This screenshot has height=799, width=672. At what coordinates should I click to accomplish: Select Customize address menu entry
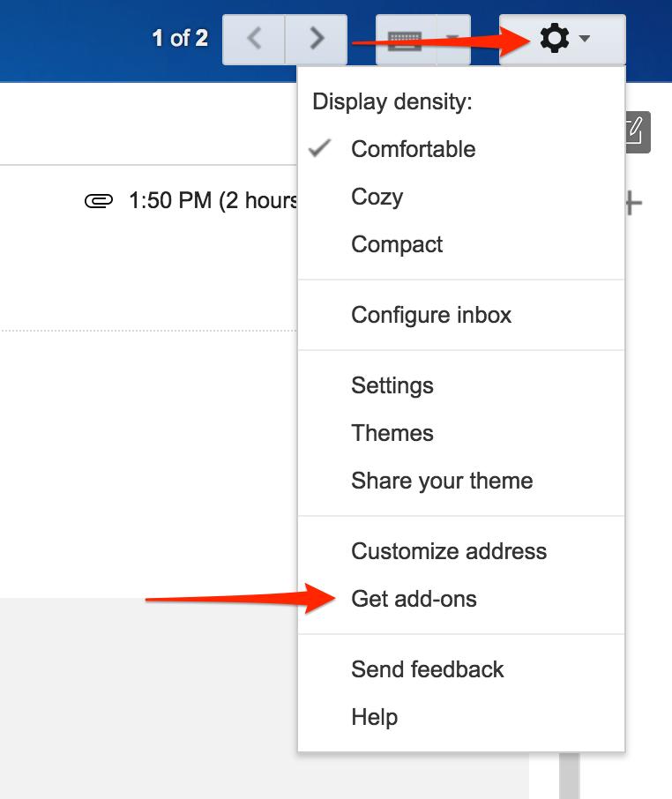pos(461,551)
